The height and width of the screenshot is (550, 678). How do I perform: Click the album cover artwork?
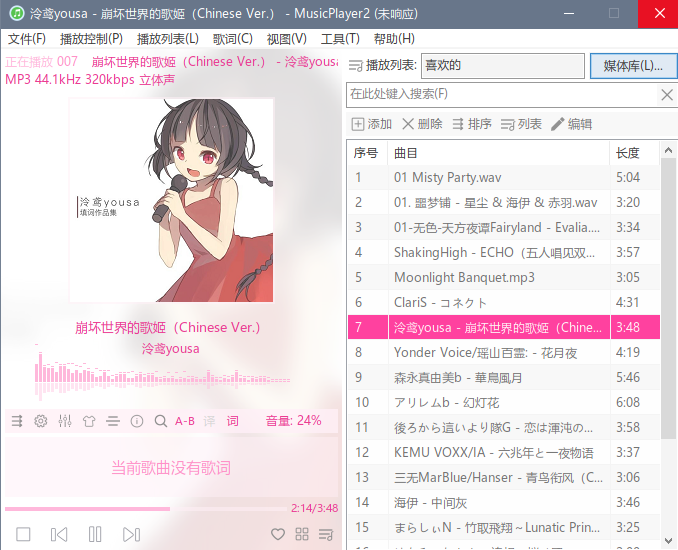coord(172,200)
